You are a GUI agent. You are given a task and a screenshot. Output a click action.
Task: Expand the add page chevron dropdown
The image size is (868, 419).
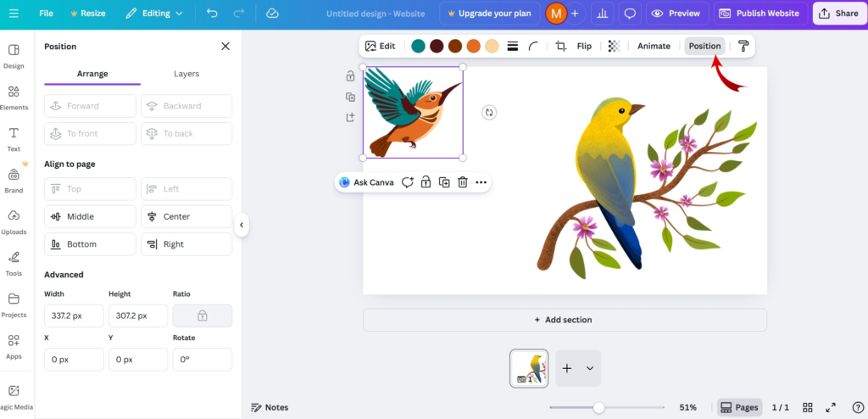[x=589, y=369]
